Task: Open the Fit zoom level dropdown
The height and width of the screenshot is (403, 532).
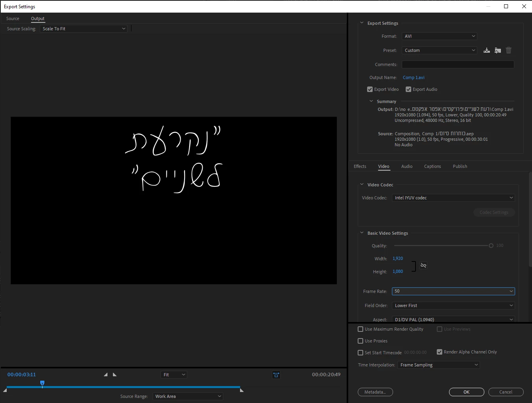Action: (174, 375)
